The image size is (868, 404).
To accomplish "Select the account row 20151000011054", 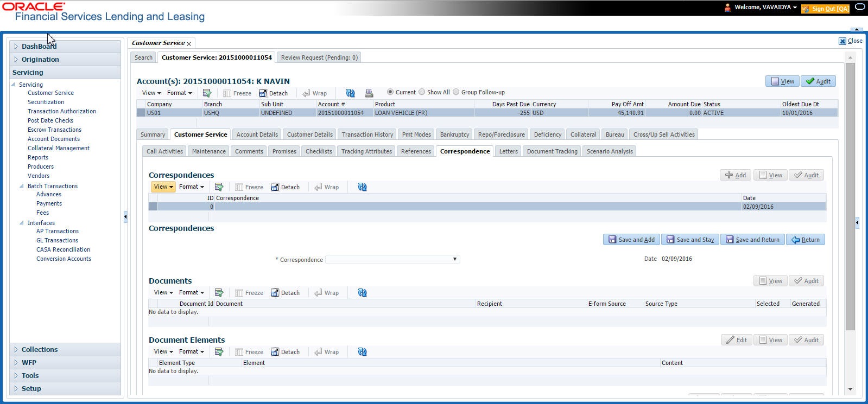I will [487, 113].
